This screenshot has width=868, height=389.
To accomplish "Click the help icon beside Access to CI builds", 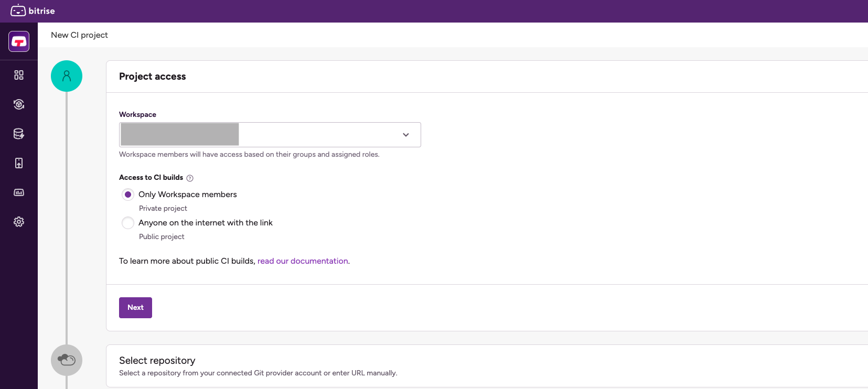I will point(190,178).
